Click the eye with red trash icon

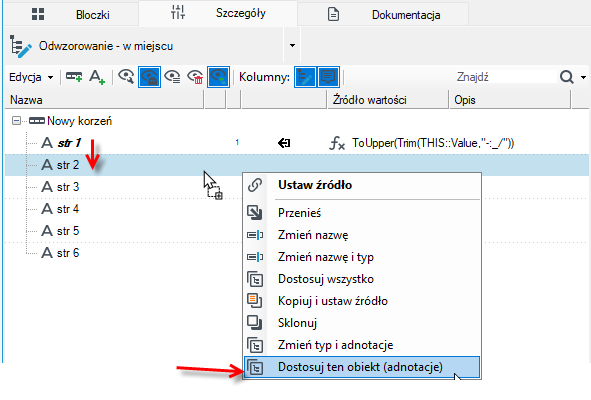click(x=195, y=77)
